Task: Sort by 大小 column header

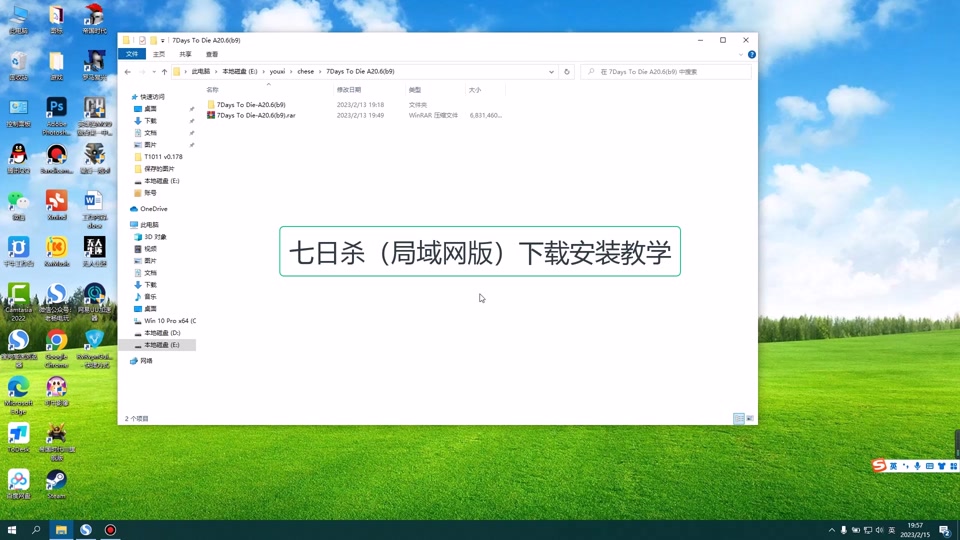Action: coord(474,90)
